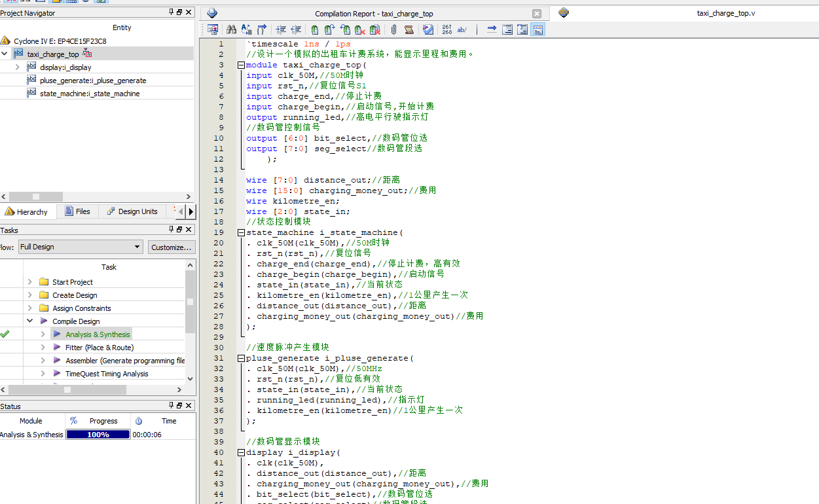Image resolution: width=819 pixels, height=504 pixels.
Task: Click the find matching delimiter braces icon
Action: click(261, 29)
